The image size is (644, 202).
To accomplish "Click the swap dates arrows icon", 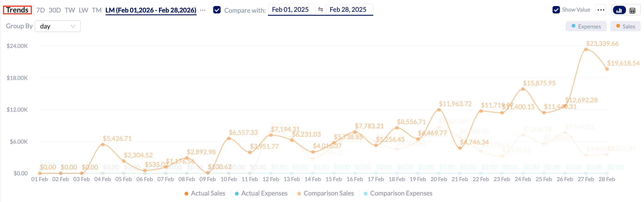I will (x=321, y=9).
